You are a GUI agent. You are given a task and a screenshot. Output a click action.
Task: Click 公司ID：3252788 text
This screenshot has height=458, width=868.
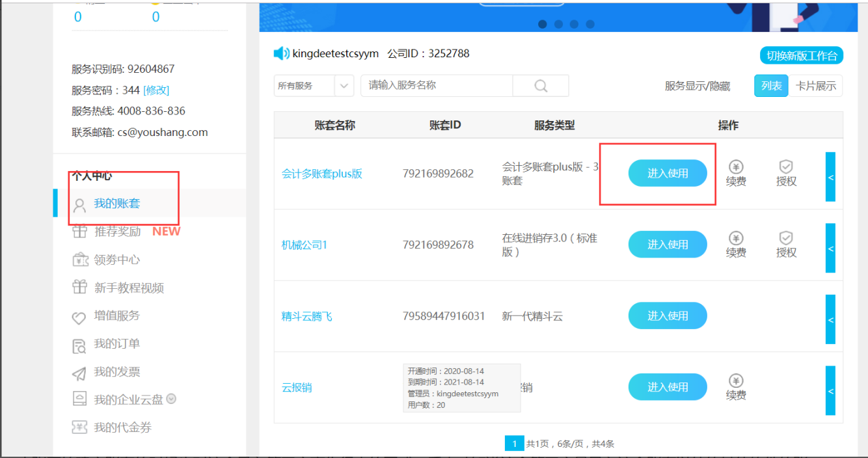[x=428, y=53]
